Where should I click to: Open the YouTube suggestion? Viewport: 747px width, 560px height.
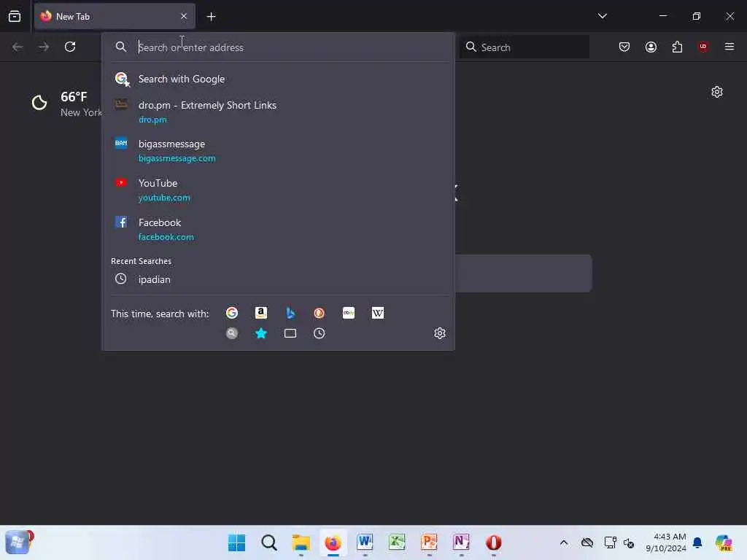(x=278, y=190)
